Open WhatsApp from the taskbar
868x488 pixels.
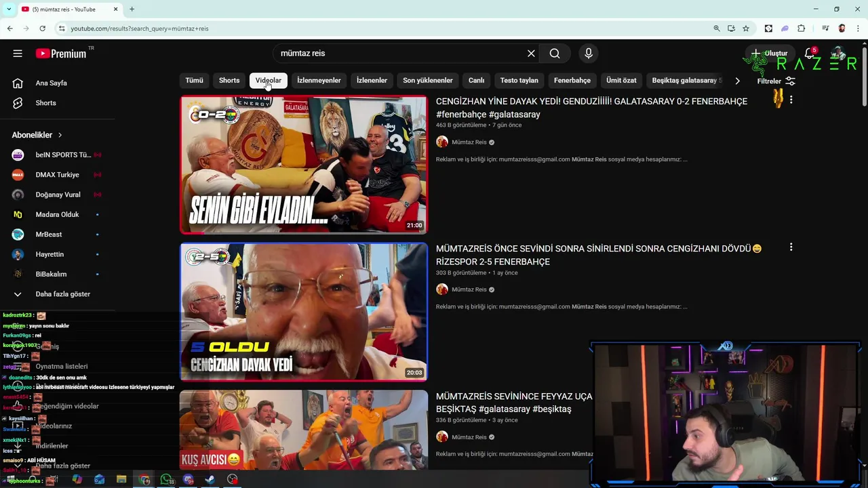[166, 479]
